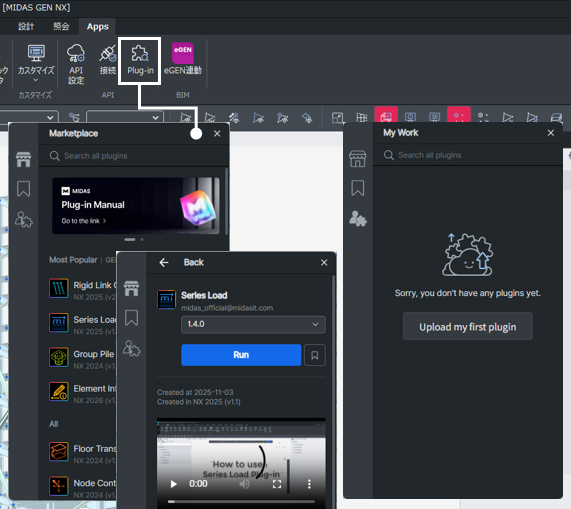Screen dimensions: 571x509
Task: Open Rigid Link plugin icon
Action: click(x=59, y=288)
